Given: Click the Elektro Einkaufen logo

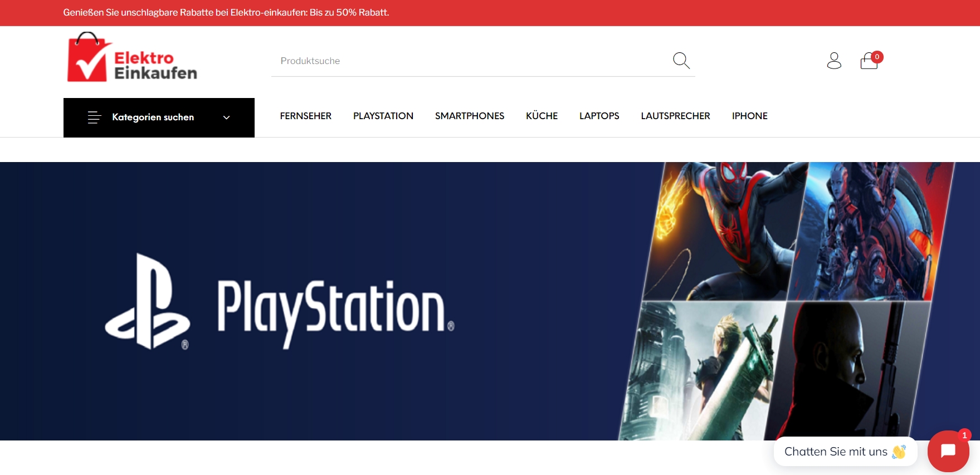Looking at the screenshot, I should (132, 57).
